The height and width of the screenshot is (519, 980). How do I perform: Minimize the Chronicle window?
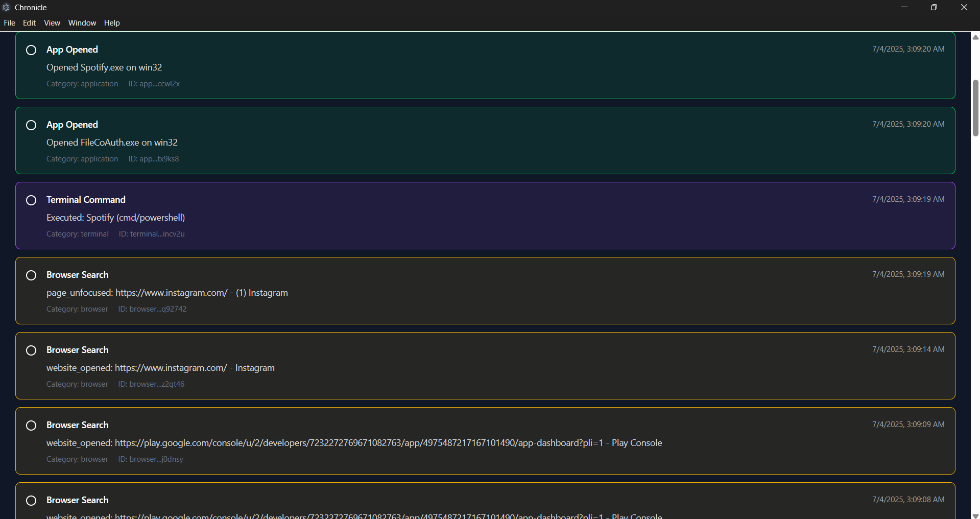point(904,7)
